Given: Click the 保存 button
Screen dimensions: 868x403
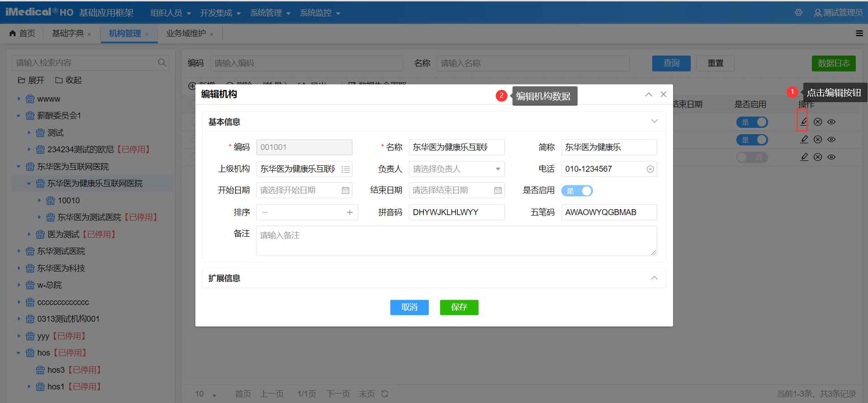Looking at the screenshot, I should 459,307.
